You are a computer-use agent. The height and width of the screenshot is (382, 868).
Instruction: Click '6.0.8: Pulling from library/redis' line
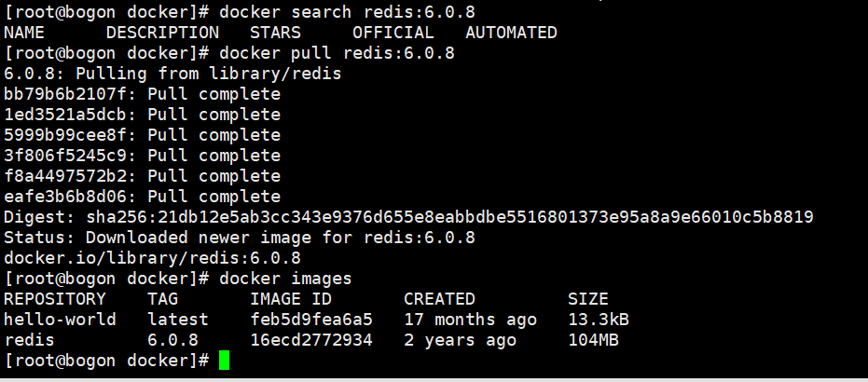[172, 74]
